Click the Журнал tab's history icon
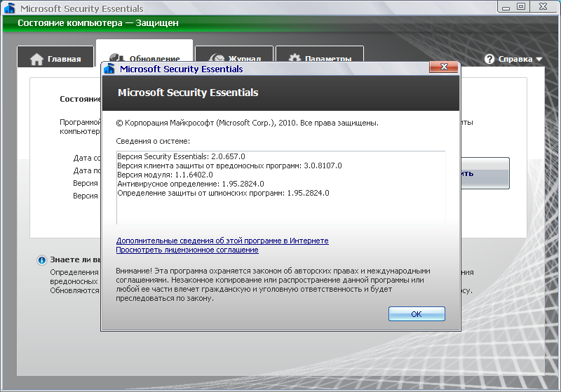561x392 pixels. tap(217, 59)
